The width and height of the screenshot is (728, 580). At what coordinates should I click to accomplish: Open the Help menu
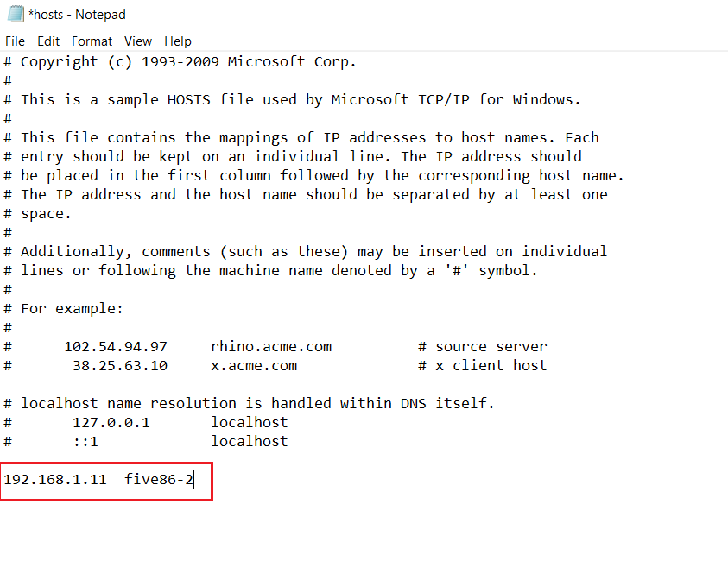pos(178,41)
